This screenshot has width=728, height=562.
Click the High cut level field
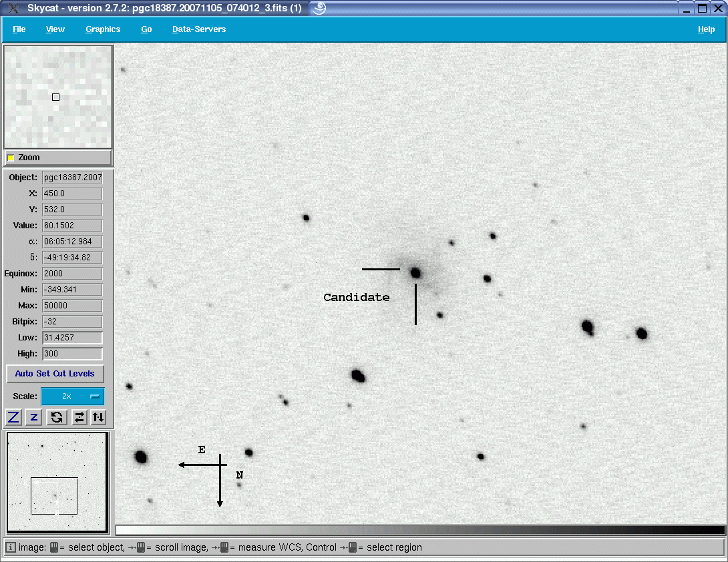coord(72,354)
